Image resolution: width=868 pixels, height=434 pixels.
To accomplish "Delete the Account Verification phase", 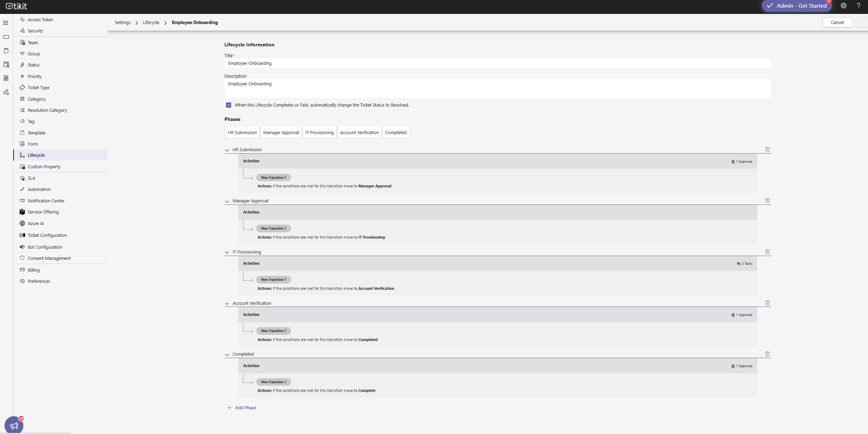I will pyautogui.click(x=767, y=303).
